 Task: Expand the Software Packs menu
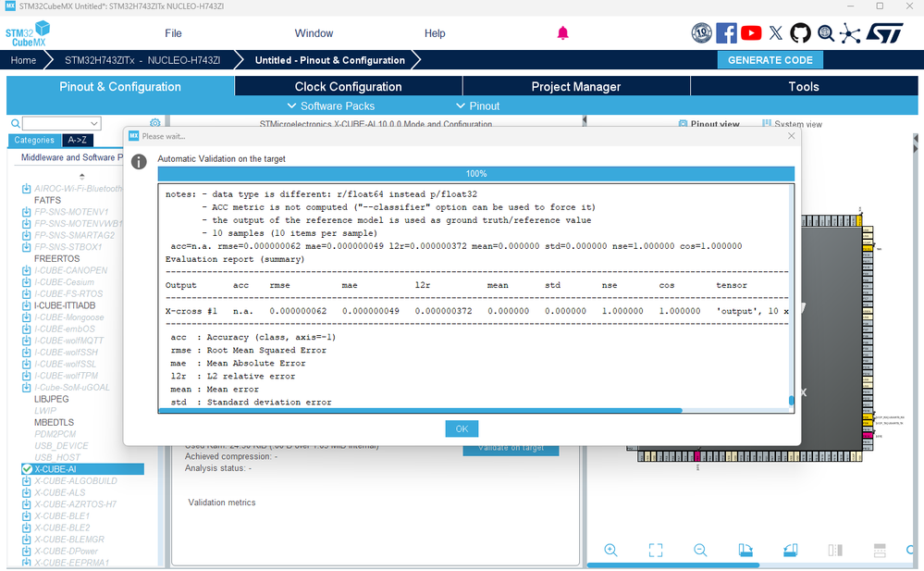coord(330,106)
